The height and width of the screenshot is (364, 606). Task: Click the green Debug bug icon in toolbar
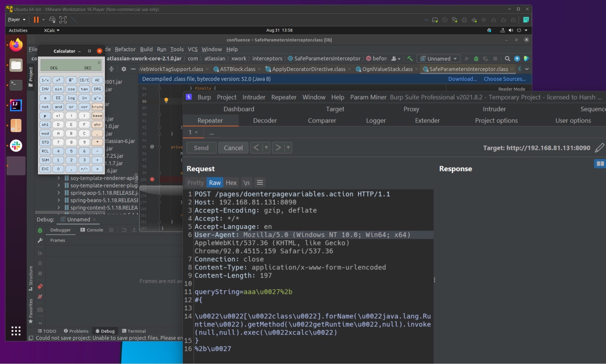pos(476,59)
